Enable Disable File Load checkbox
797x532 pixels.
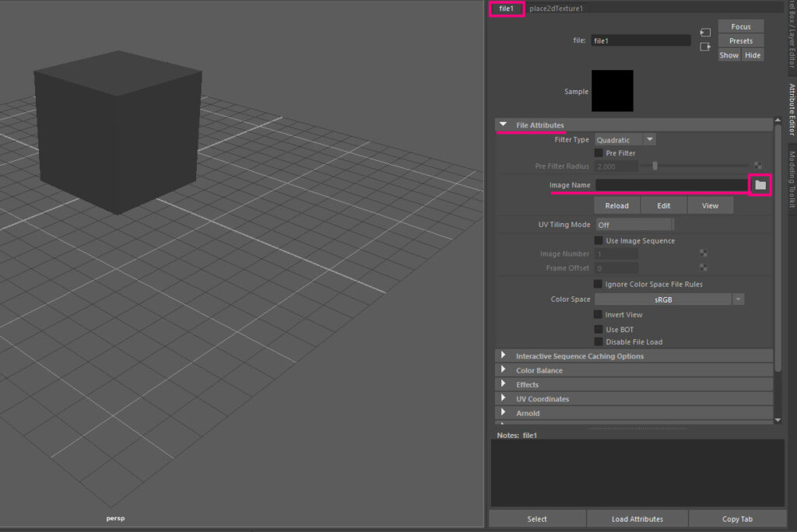[x=599, y=342]
